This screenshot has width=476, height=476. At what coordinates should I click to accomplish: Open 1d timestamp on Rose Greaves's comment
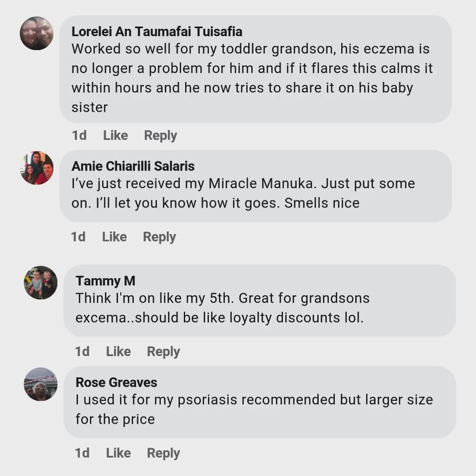82,453
